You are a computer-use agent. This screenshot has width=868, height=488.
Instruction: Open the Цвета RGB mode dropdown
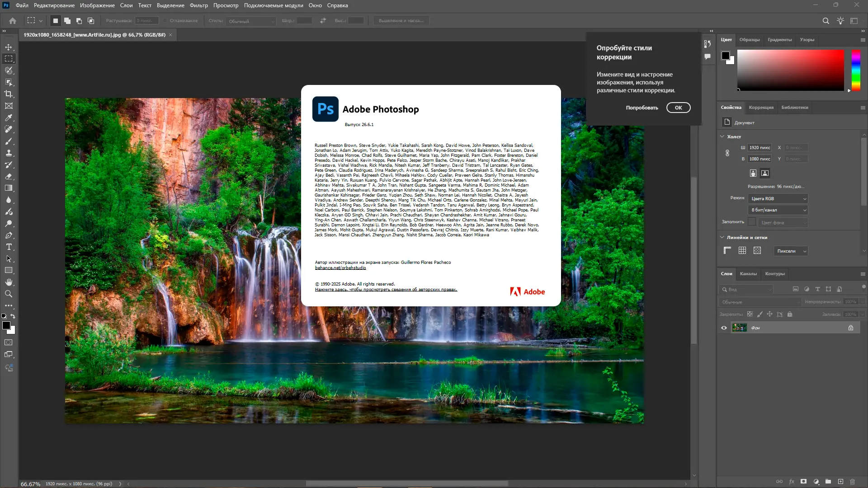point(778,198)
